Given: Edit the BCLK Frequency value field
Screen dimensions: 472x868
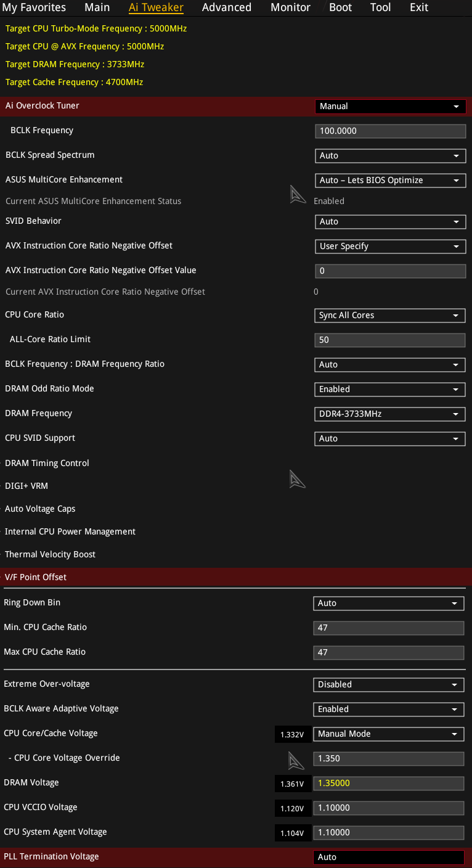Looking at the screenshot, I should pos(390,131).
